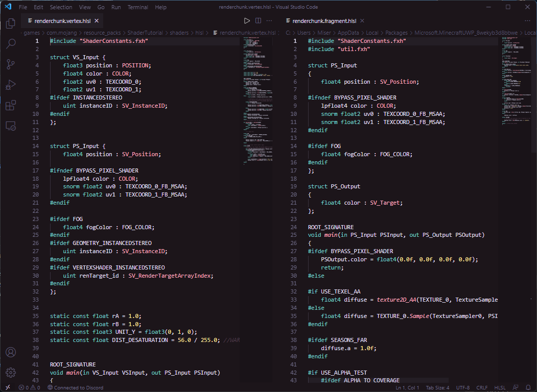The height and width of the screenshot is (392, 537).
Task: Change 'CRLF' end of line sequence
Action: tap(481, 387)
